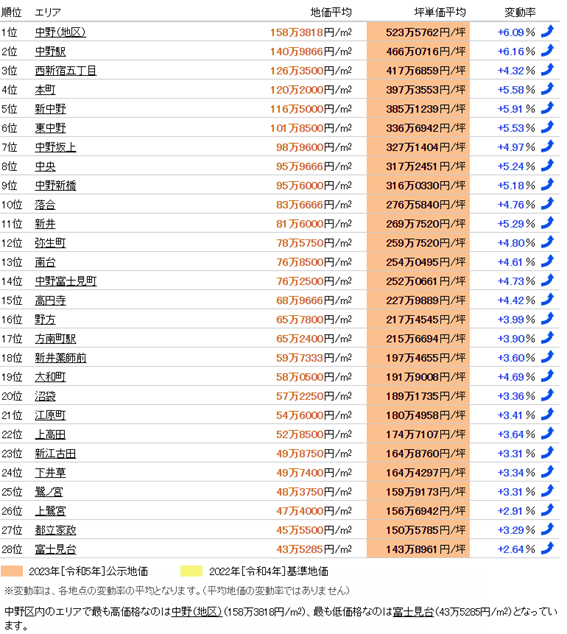Go to the 中野富士見町 area page

tap(66, 281)
